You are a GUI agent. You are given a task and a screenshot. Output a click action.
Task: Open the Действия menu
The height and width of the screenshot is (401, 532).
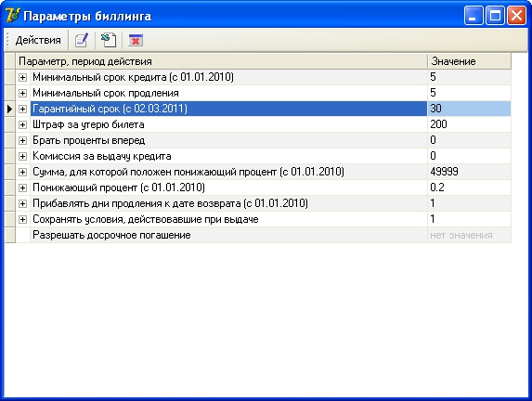point(38,40)
